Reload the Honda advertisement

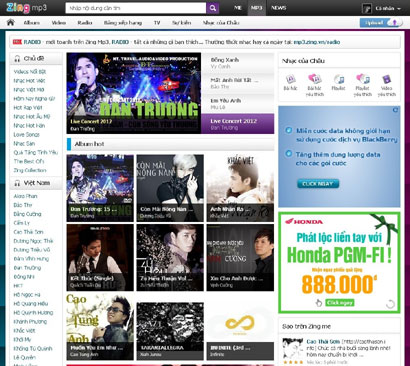point(390,304)
